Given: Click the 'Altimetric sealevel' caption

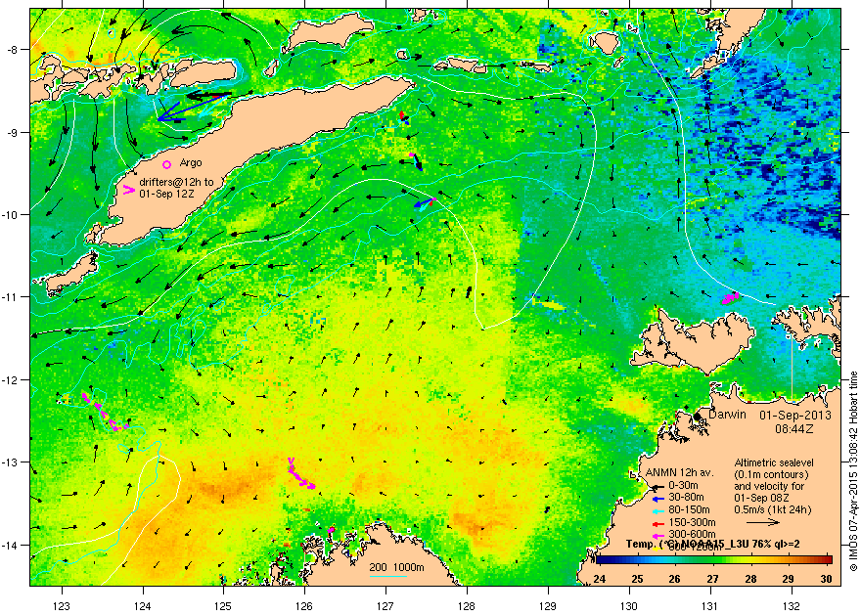Looking at the screenshot, I should [x=774, y=462].
